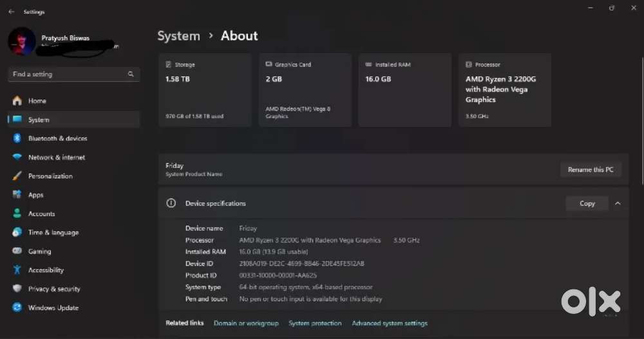
Task: Go to Apps settings
Action: pyautogui.click(x=35, y=195)
